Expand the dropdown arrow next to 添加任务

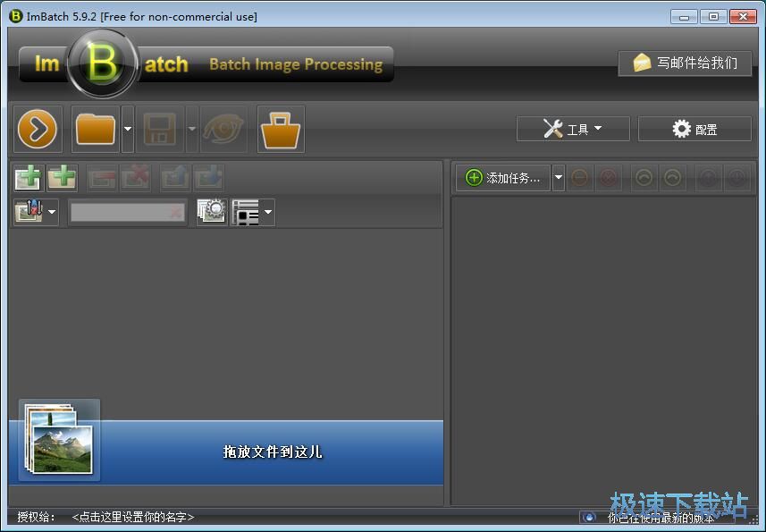559,178
